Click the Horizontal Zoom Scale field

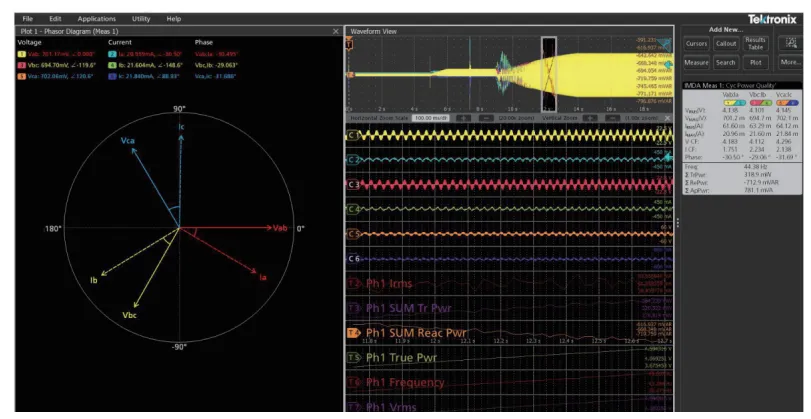coord(434,117)
